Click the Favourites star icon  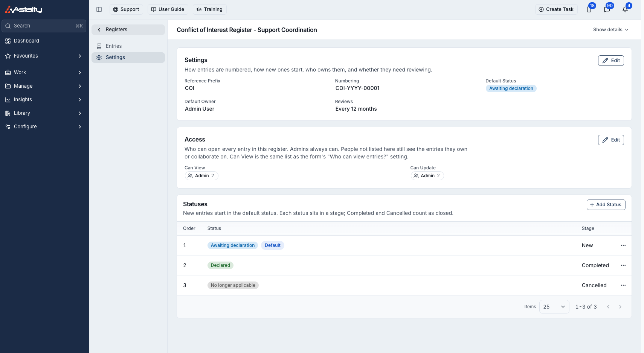coord(8,56)
